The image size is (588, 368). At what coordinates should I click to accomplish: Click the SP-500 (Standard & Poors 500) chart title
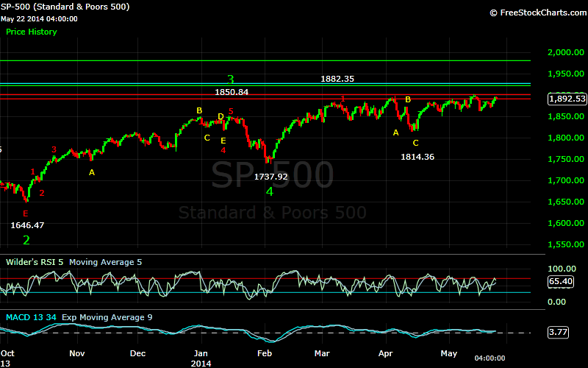[x=65, y=7]
